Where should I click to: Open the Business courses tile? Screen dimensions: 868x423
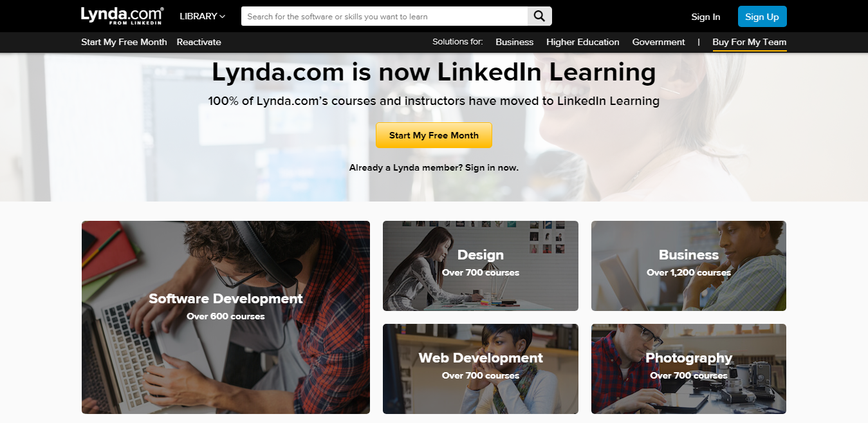688,266
